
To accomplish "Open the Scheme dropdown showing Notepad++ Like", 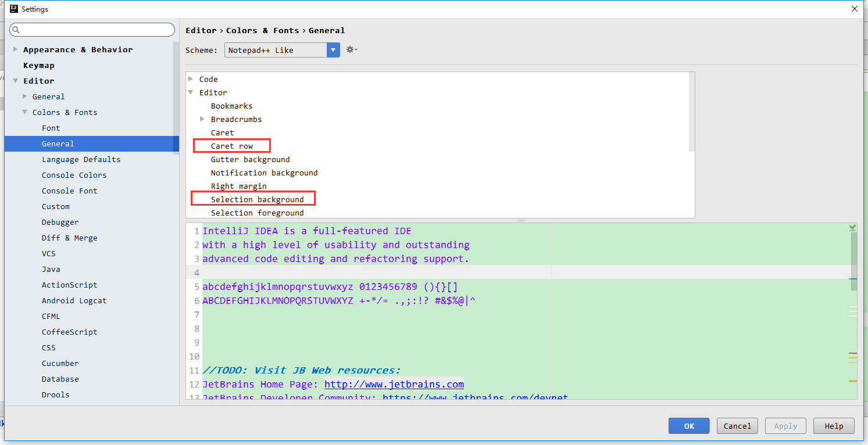I will (x=332, y=50).
